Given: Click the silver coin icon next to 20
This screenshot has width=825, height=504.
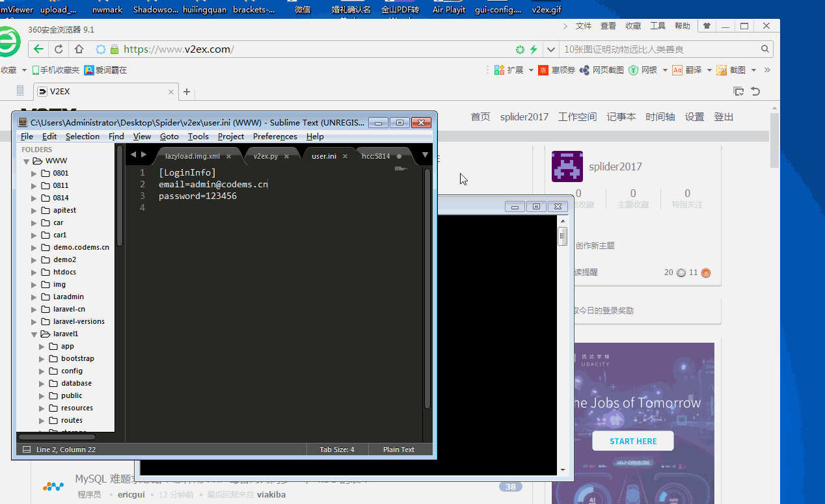Looking at the screenshot, I should (x=681, y=273).
